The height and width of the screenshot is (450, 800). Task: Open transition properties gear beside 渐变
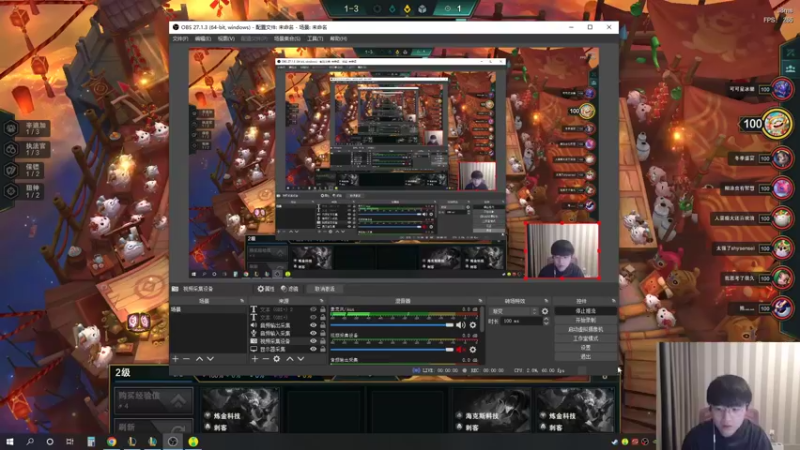(545, 311)
